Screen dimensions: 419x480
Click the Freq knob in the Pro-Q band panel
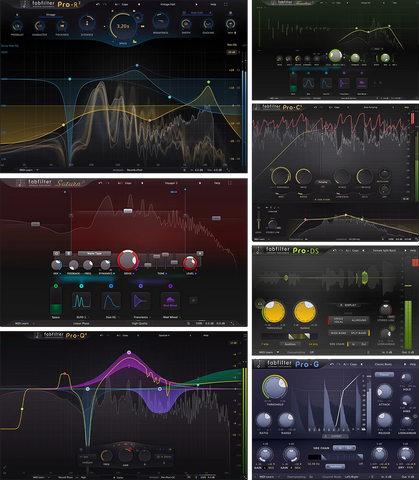point(106,456)
